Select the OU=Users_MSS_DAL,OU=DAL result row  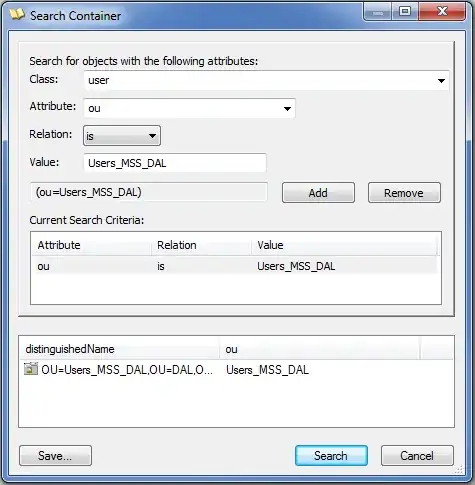pyautogui.click(x=236, y=369)
